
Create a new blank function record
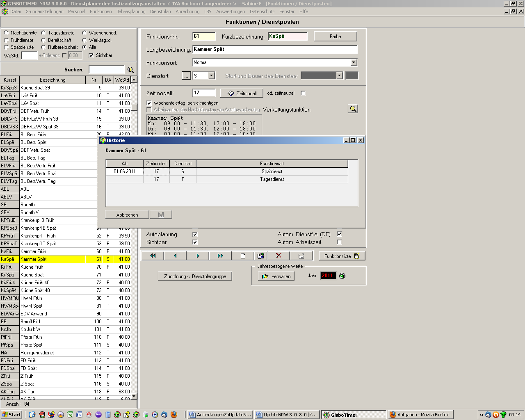(243, 256)
